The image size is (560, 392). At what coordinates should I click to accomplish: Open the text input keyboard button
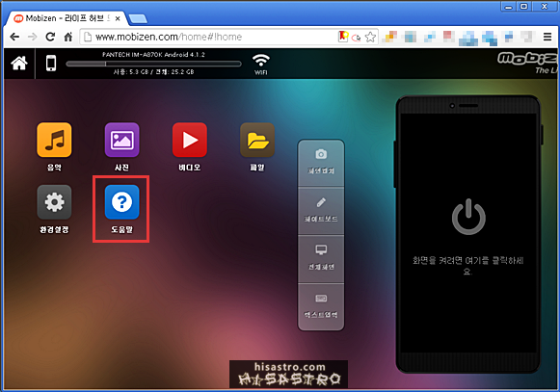pyautogui.click(x=321, y=306)
